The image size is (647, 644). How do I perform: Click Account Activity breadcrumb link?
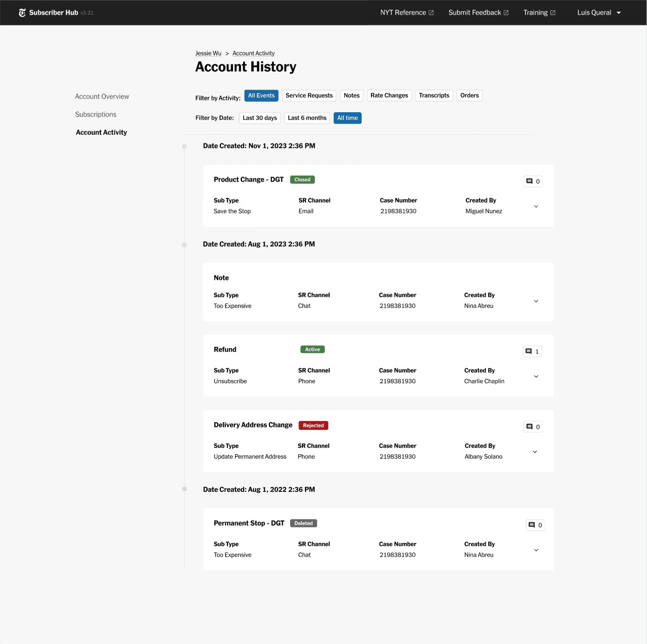253,53
